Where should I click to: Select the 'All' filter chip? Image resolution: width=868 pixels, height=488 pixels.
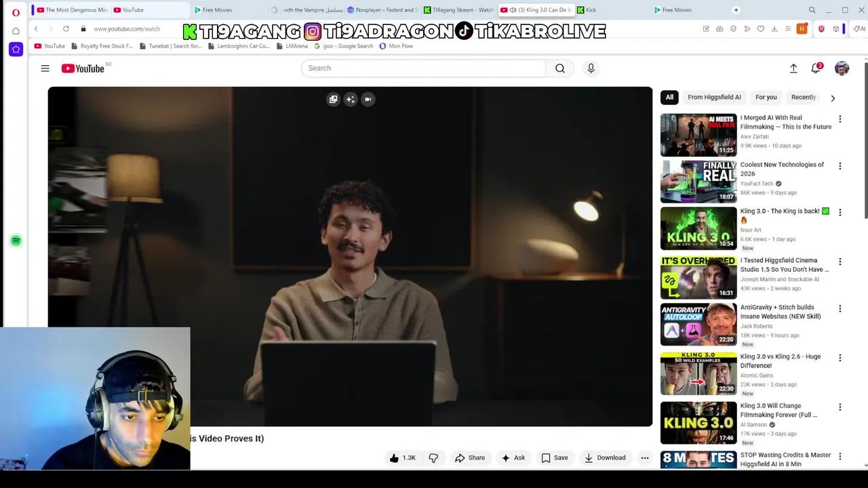[x=669, y=97]
